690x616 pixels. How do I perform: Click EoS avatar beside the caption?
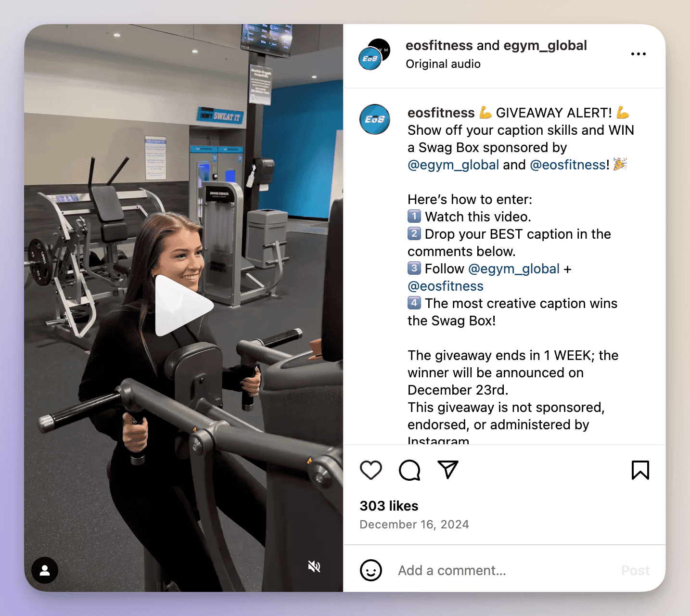coord(374,119)
